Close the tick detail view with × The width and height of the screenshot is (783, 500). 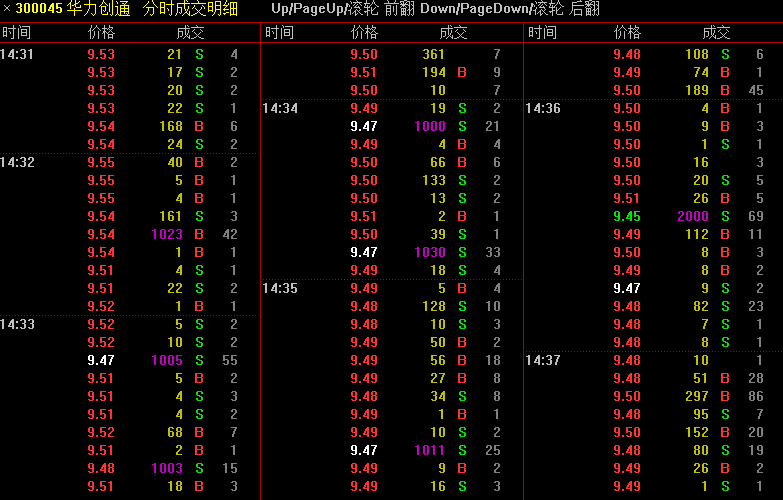(x=6, y=8)
